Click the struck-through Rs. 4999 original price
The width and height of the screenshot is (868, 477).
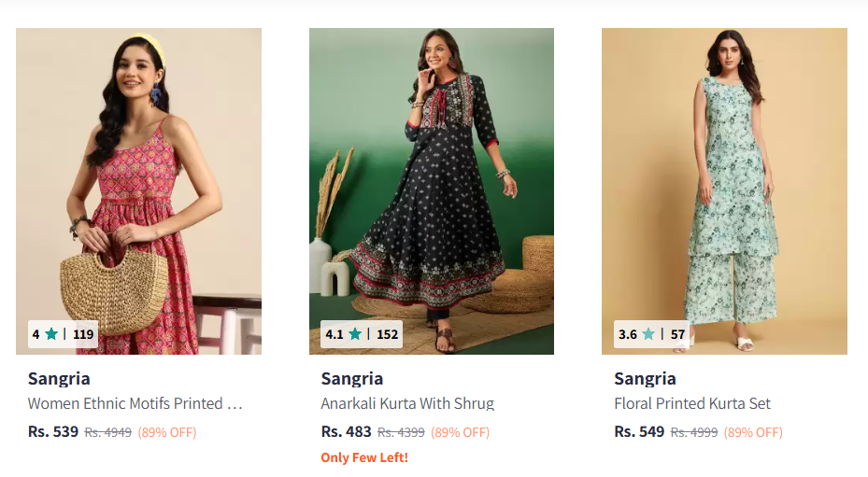[x=694, y=433]
